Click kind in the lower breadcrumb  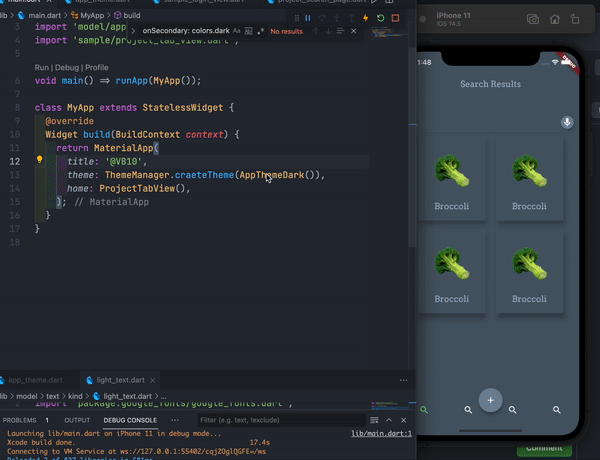75,396
